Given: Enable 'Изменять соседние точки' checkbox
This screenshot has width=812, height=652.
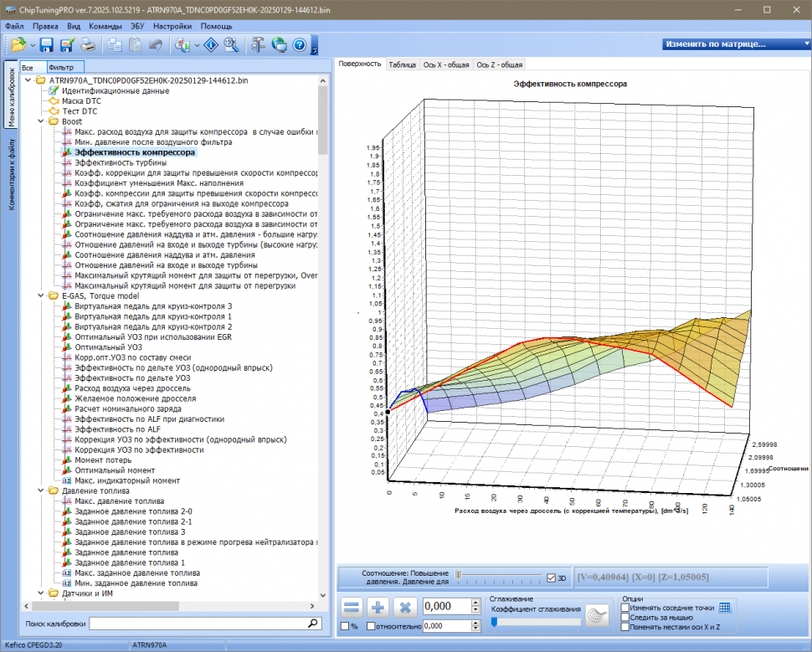Looking at the screenshot, I should tap(625, 608).
